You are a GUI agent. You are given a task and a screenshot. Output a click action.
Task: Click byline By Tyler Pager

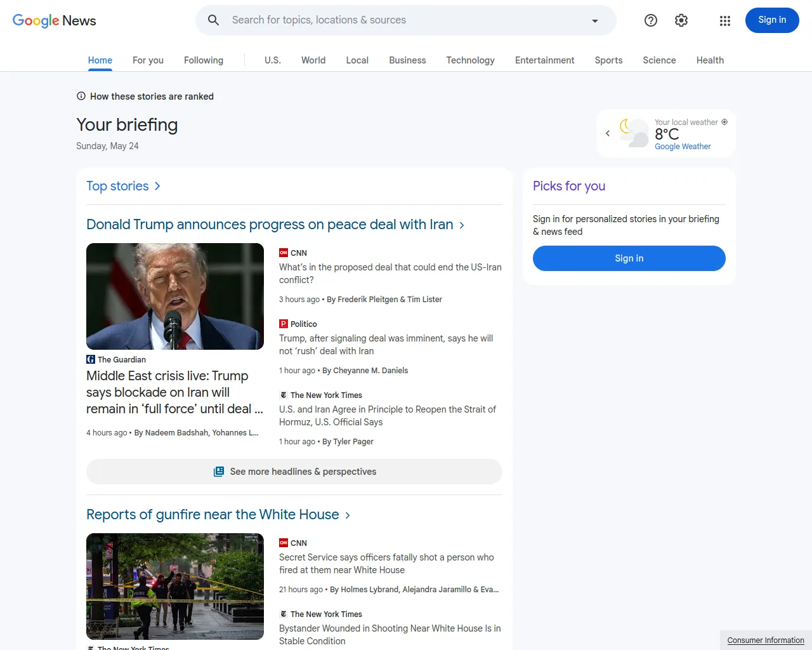348,442
